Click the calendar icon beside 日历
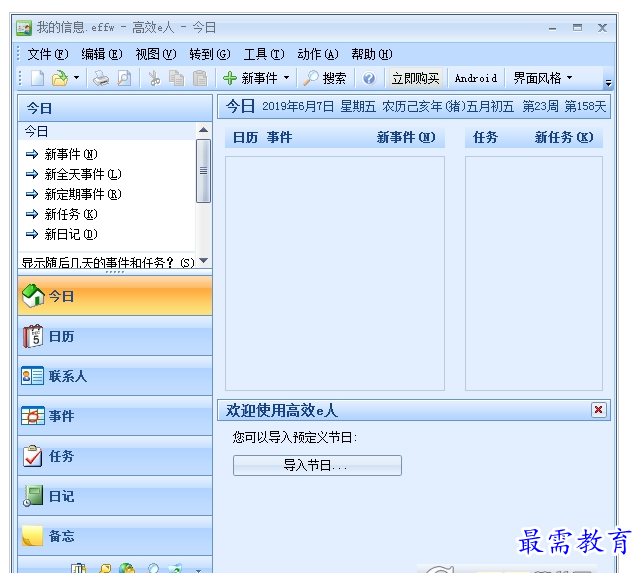This screenshot has width=640, height=573. [33, 336]
